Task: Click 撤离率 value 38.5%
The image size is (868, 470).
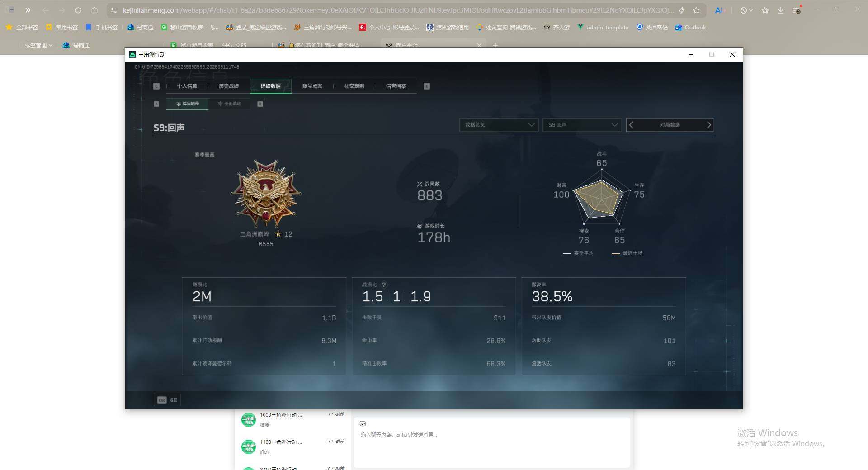Action: [x=552, y=296]
